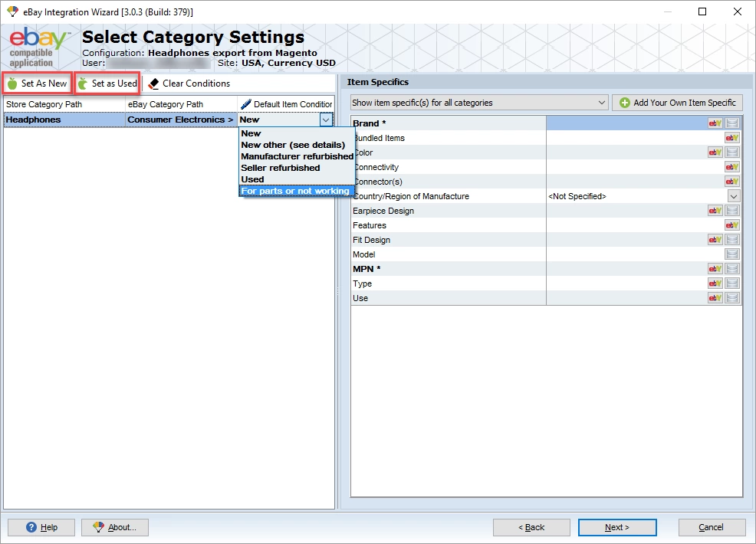Click the Model value field
The height and width of the screenshot is (544, 756).
pyautogui.click(x=636, y=254)
